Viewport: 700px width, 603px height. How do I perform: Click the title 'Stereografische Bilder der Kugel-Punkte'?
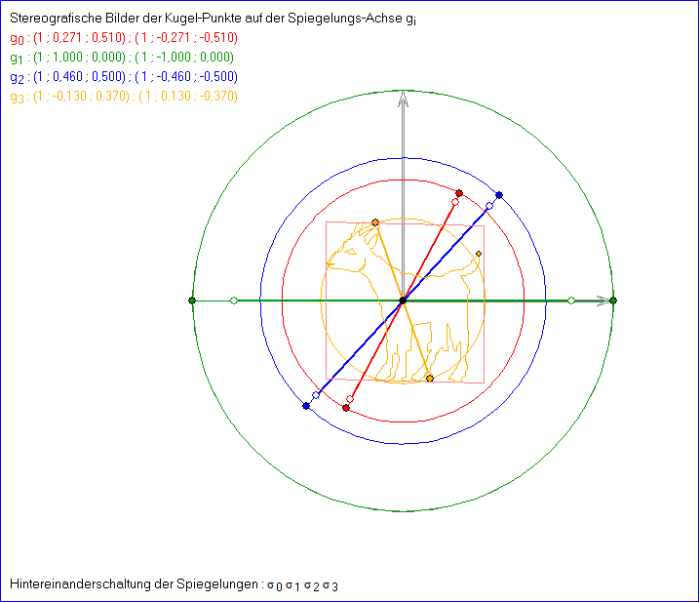coord(127,19)
